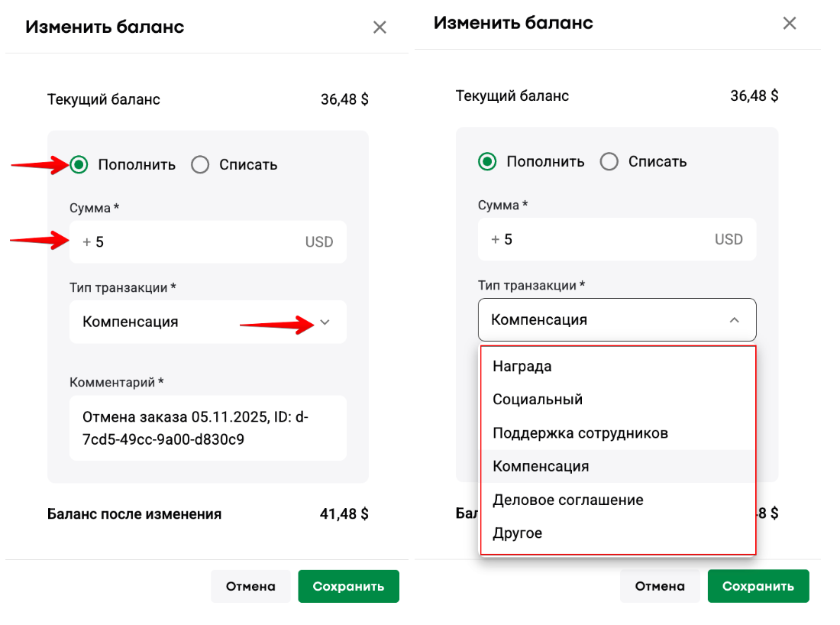Image resolution: width=840 pixels, height=625 pixels.
Task: Expand the left Тип транзакции dropdown chevron
Action: tap(325, 322)
